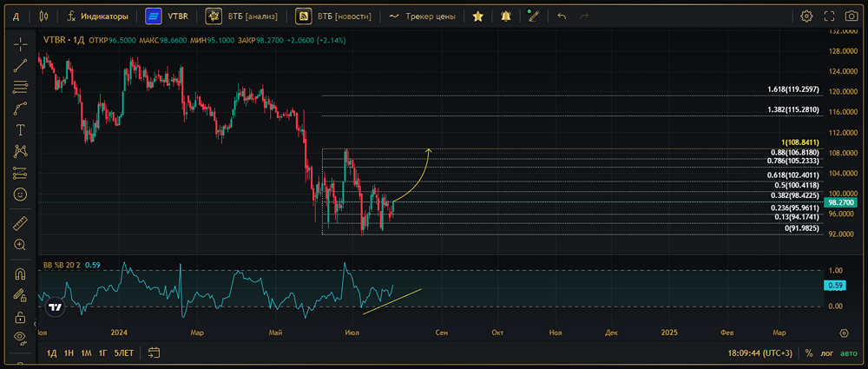
Task: Select the 1Г date range
Action: (102, 353)
